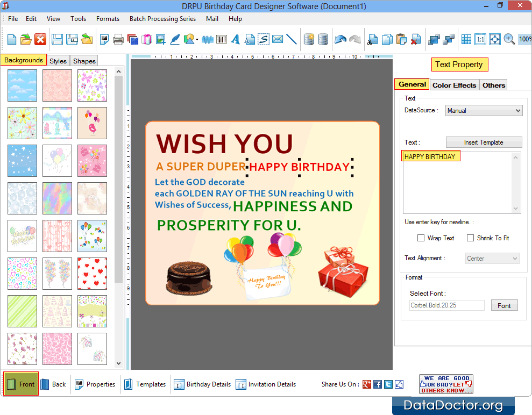The width and height of the screenshot is (532, 415).
Task: Click the gift box icon in toolbar
Action: (147, 40)
